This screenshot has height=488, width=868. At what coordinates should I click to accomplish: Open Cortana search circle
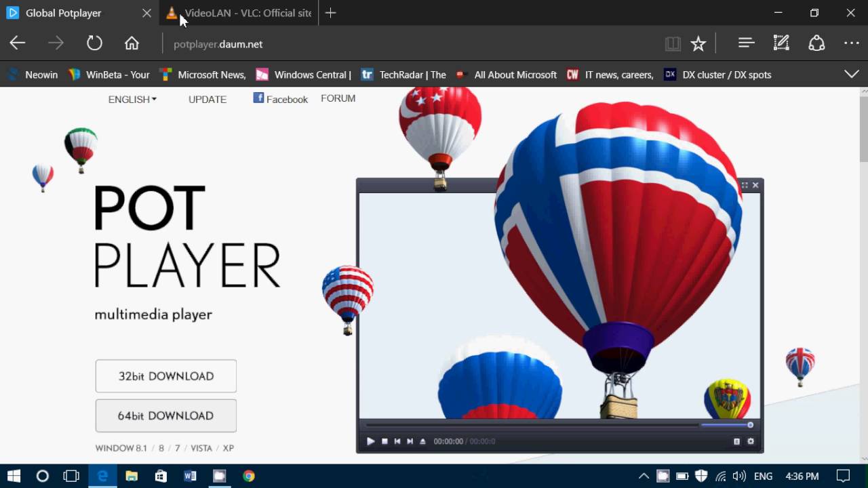(42, 476)
